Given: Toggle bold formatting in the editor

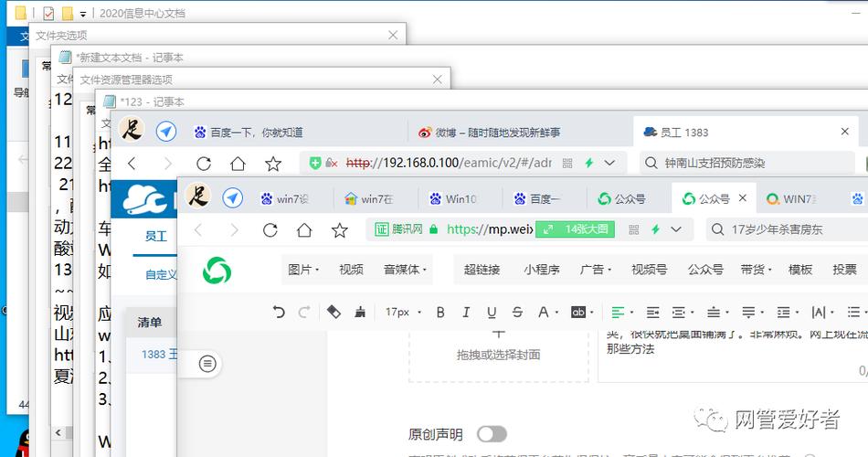Looking at the screenshot, I should point(440,313).
